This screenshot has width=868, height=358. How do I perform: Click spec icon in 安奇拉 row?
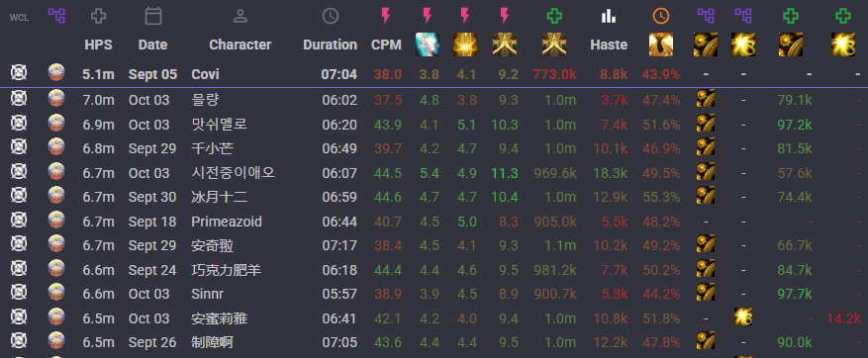point(56,244)
